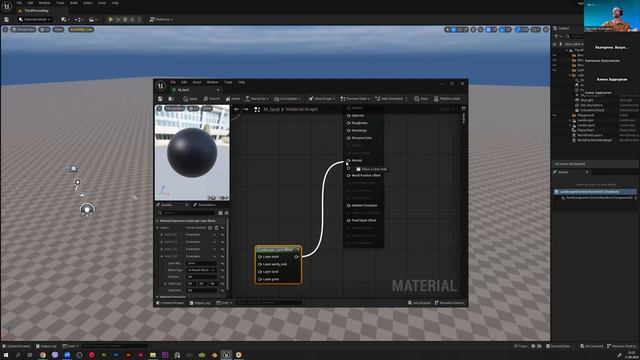Click the Anisotropy input pin
The image size is (640, 360).
coord(349,131)
